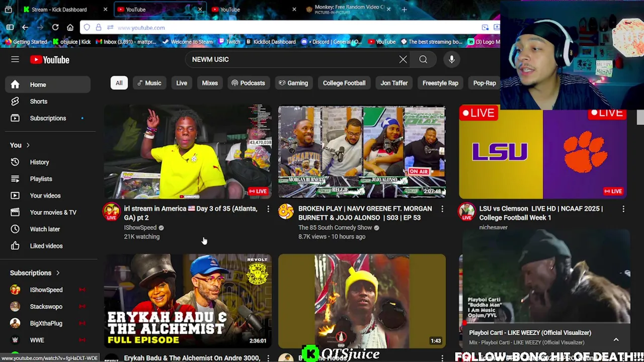644x362 pixels.
Task: Open Your movies & TV
Action: tap(48, 212)
